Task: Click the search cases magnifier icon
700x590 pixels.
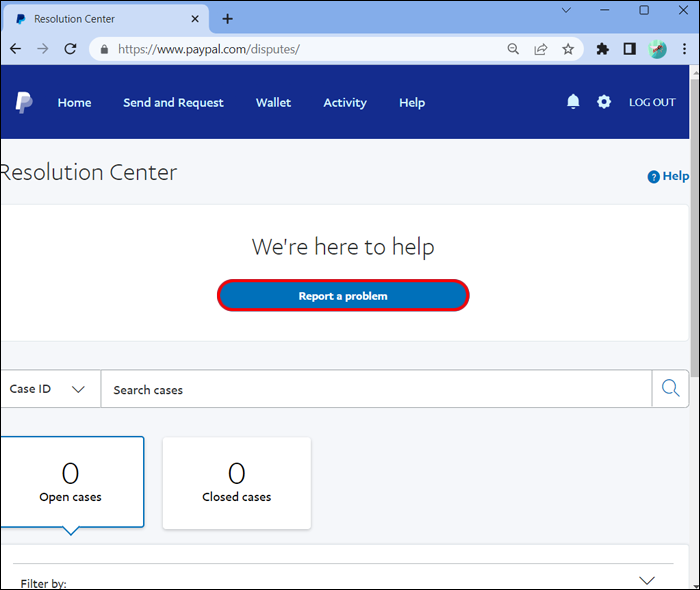Action: (x=670, y=389)
